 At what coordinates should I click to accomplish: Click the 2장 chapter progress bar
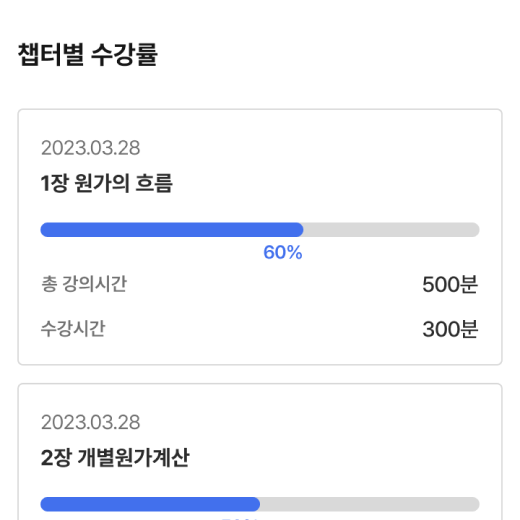coord(260,504)
